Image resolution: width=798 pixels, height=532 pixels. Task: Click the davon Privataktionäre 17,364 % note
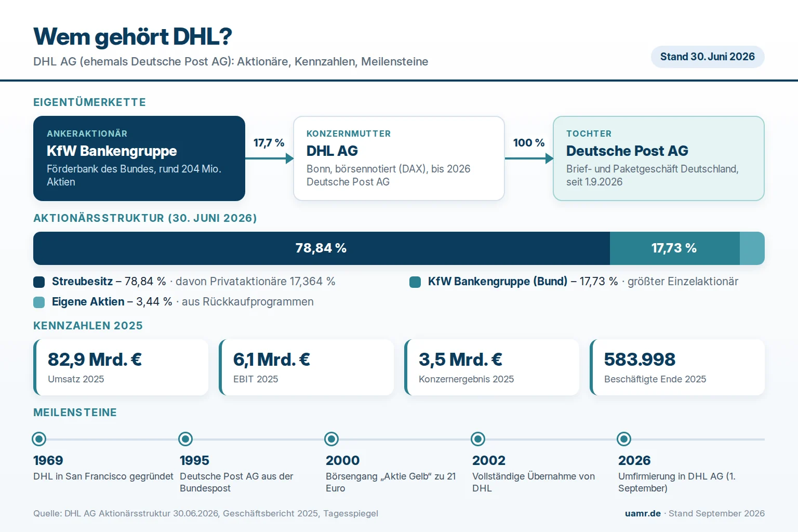pos(256,282)
